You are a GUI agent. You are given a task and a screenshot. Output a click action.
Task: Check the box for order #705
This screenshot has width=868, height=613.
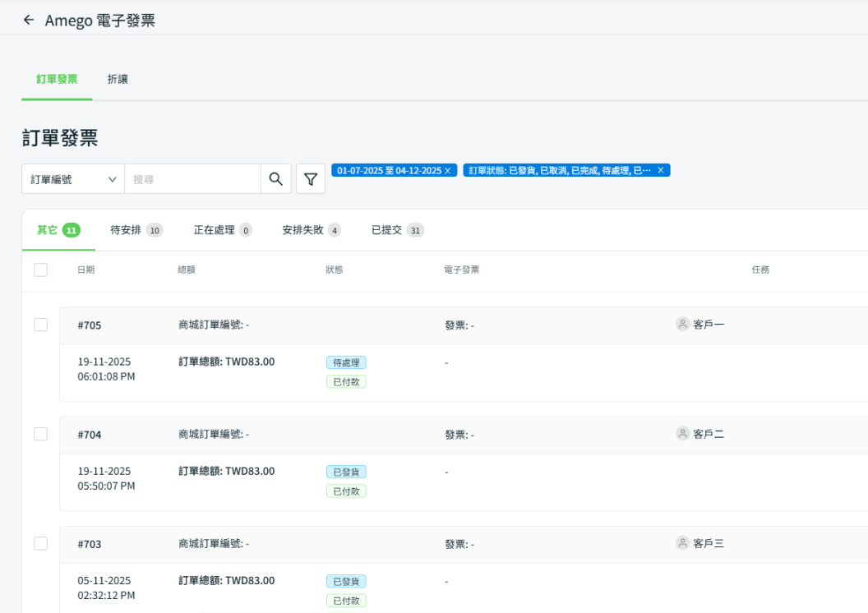point(40,325)
